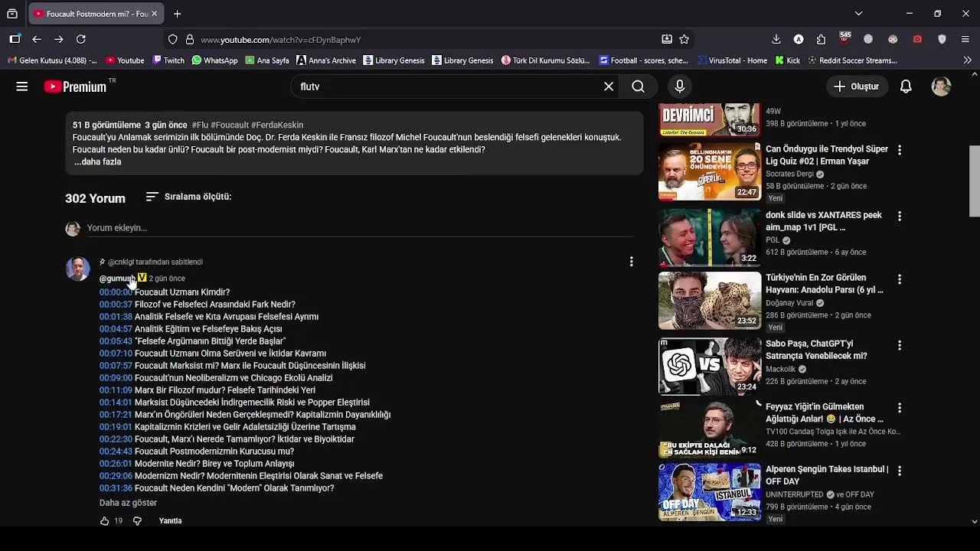Open options for Feyyaz Yiğit video
Viewport: 980px width, 551px height.
900,408
